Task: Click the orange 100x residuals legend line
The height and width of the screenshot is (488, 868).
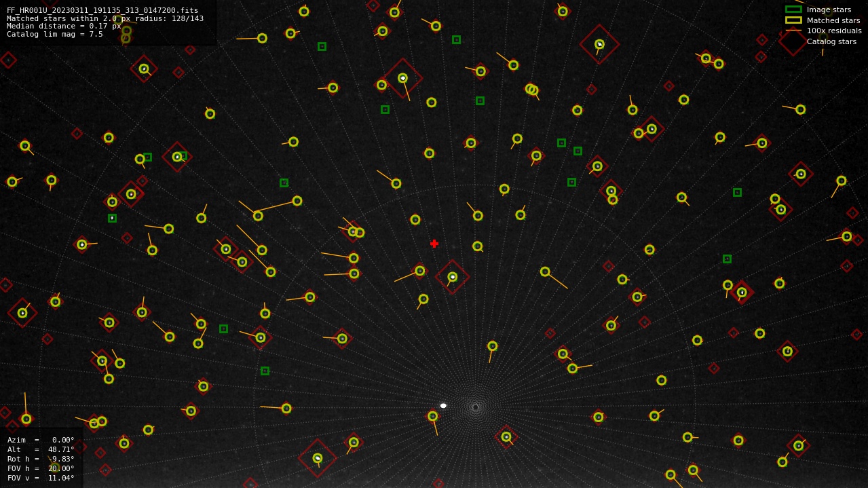Action: point(793,31)
